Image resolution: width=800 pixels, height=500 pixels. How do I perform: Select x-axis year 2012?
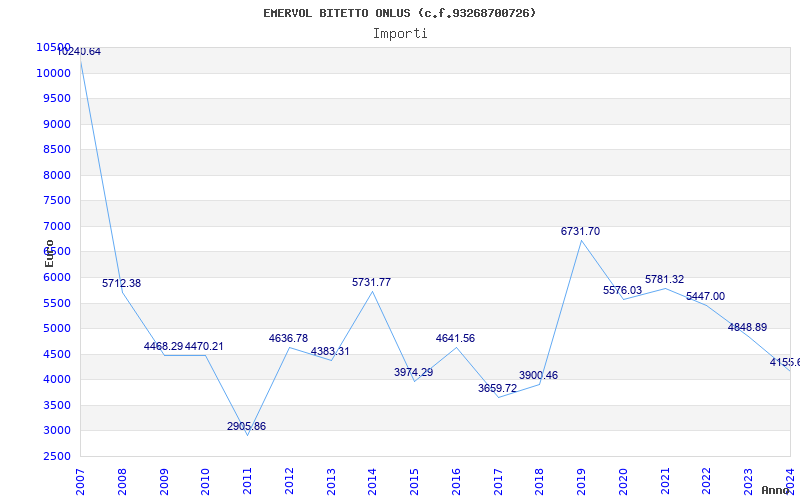[x=289, y=482]
